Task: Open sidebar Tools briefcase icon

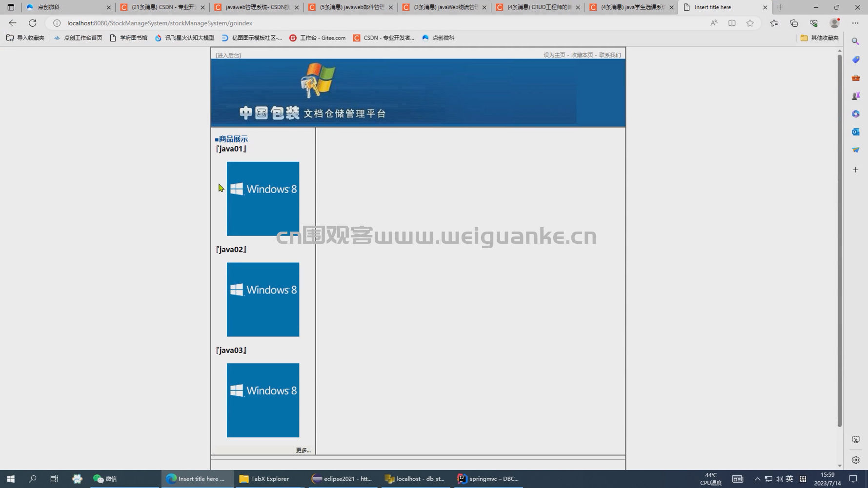Action: point(855,78)
